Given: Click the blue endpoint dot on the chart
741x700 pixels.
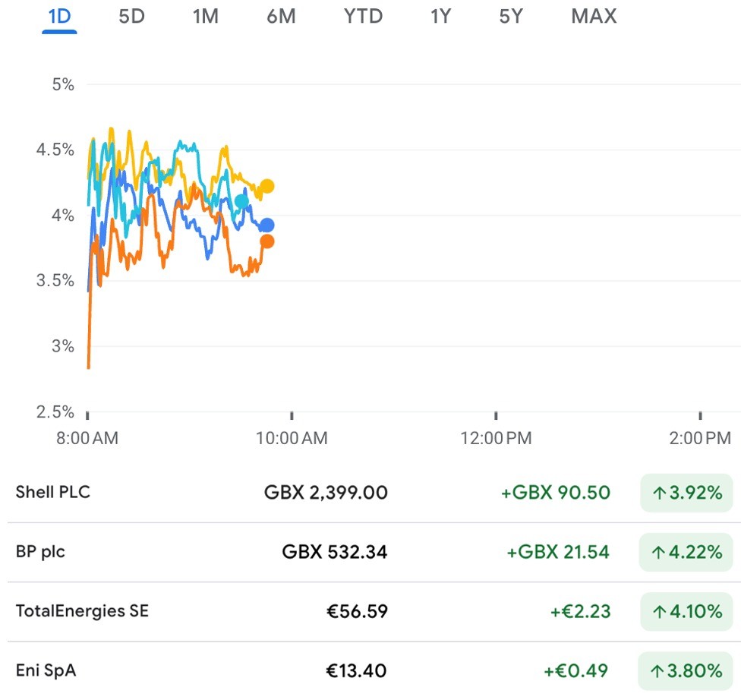Looking at the screenshot, I should [267, 225].
